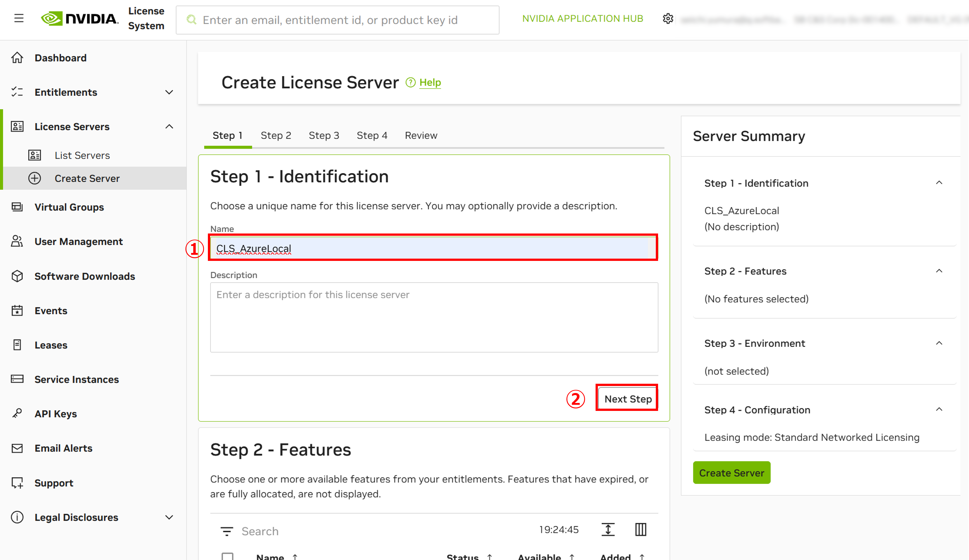The width and height of the screenshot is (969, 560).
Task: Focus the global search field
Action: click(x=337, y=20)
